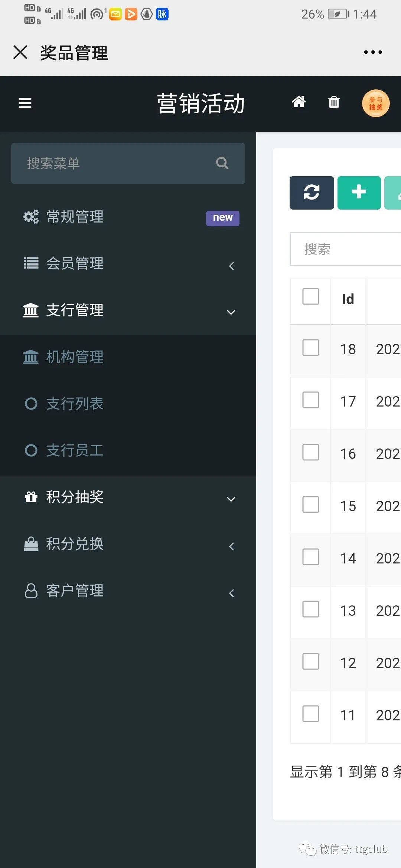Open the 支行列表 submenu item

click(128, 404)
